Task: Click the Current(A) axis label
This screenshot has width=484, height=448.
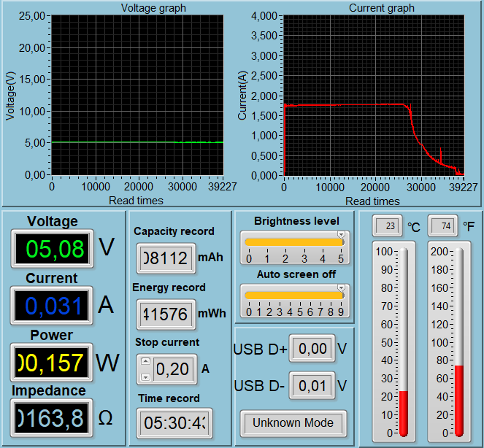Action: pos(242,96)
